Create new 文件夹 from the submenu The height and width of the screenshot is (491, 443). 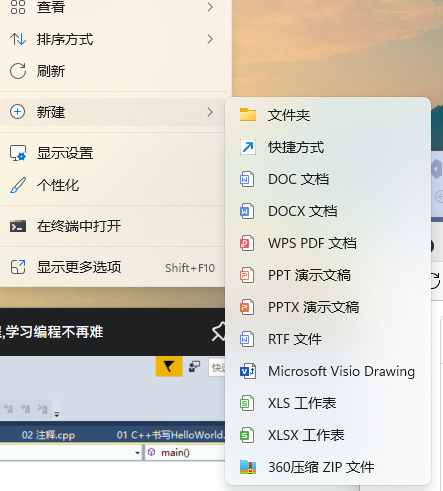[328, 115]
